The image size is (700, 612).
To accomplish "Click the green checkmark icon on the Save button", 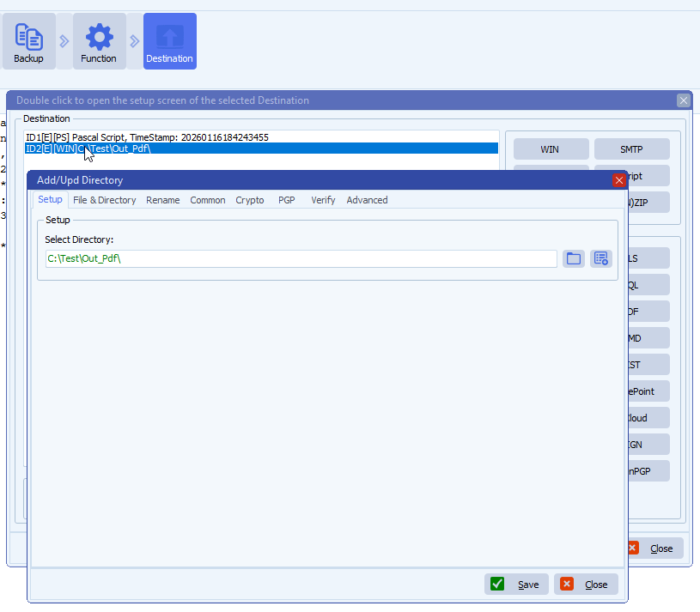I will [497, 584].
